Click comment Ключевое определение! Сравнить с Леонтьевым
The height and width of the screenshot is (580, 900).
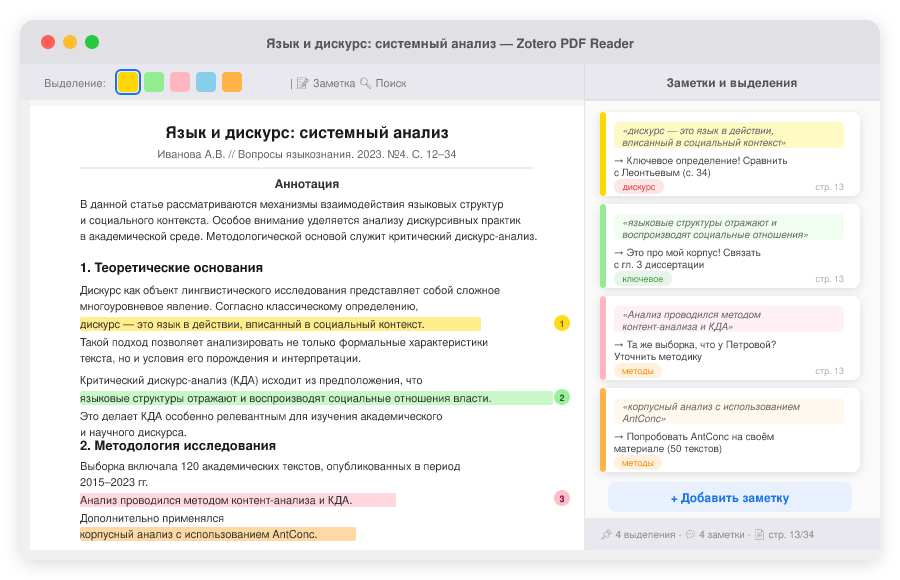click(x=700, y=167)
